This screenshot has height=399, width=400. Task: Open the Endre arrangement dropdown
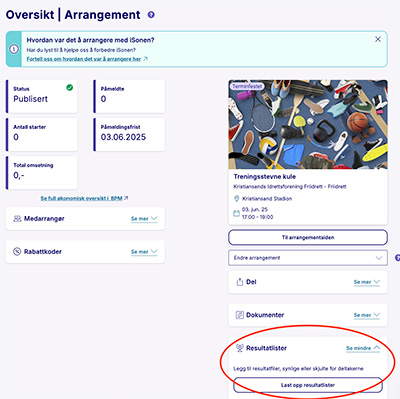(308, 258)
